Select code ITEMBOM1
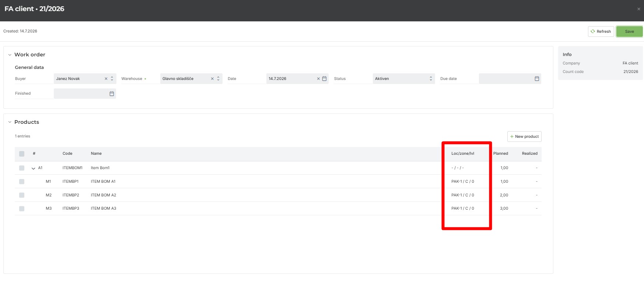The height and width of the screenshot is (304, 644). (x=73, y=168)
